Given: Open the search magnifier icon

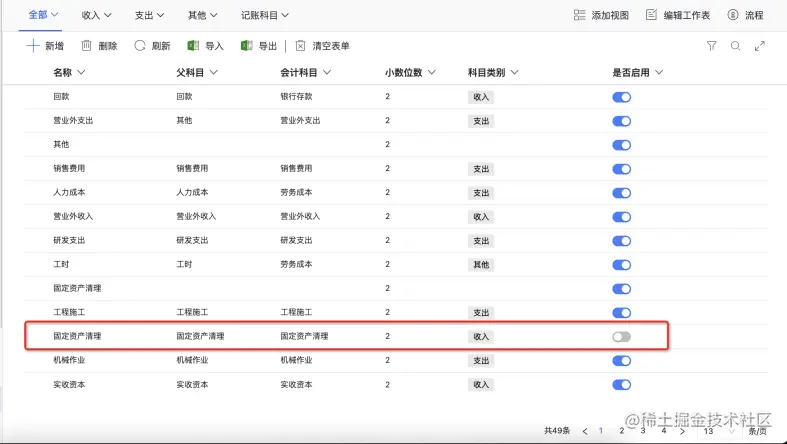Looking at the screenshot, I should pyautogui.click(x=735, y=46).
